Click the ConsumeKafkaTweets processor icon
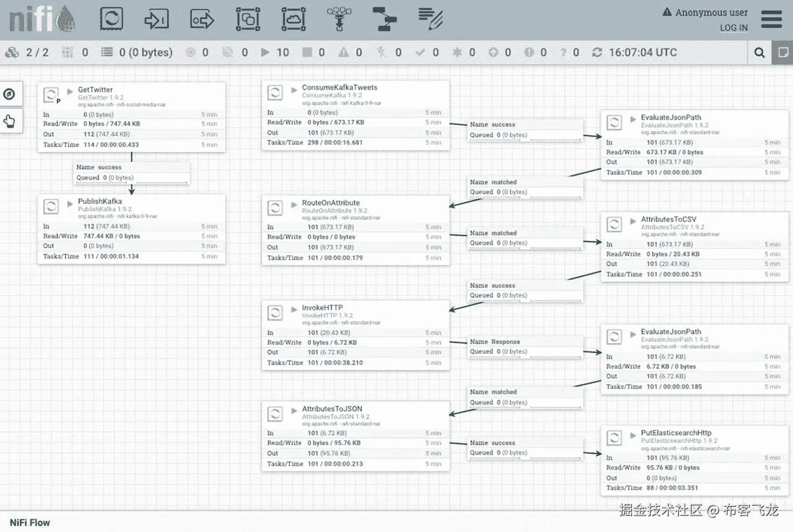This screenshot has width=793, height=532. pyautogui.click(x=275, y=93)
